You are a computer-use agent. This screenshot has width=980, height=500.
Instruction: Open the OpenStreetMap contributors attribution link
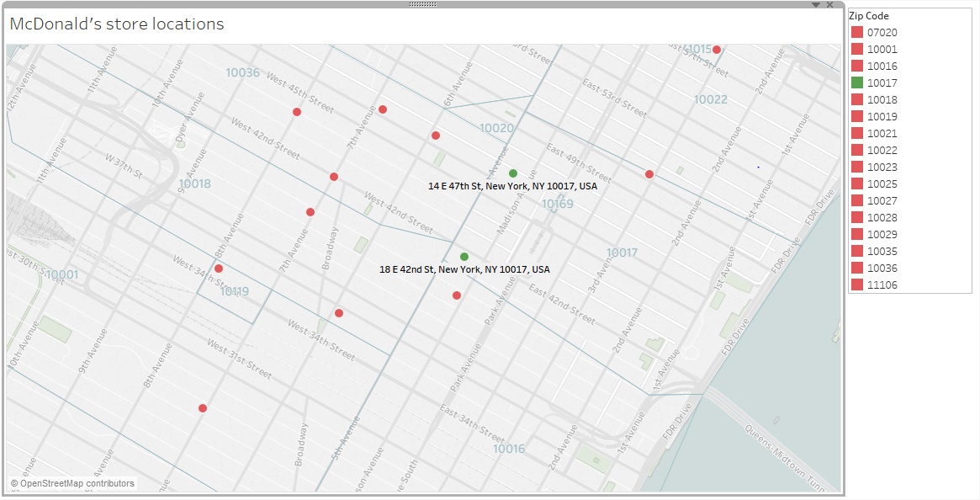pyautogui.click(x=72, y=483)
